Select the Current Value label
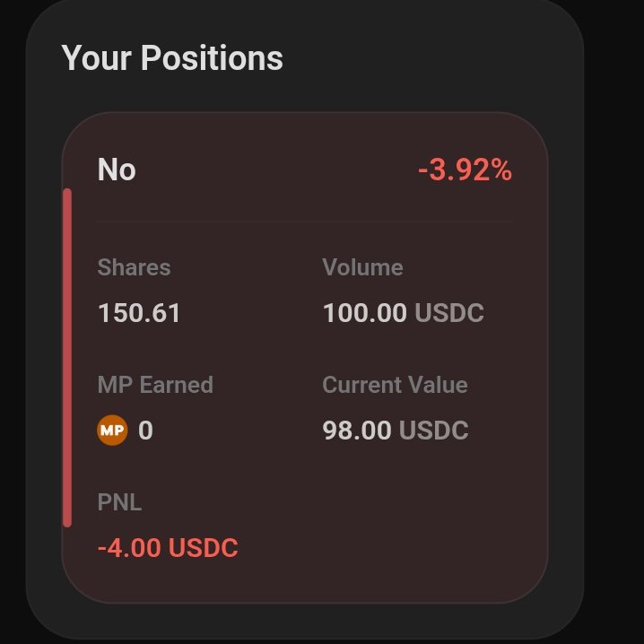Viewport: 644px width, 644px height. coord(396,385)
